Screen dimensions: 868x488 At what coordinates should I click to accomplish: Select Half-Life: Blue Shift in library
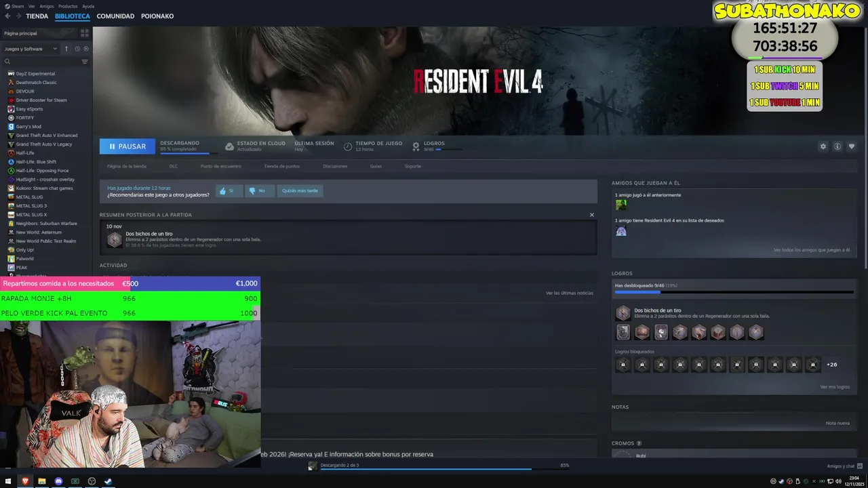tap(36, 161)
